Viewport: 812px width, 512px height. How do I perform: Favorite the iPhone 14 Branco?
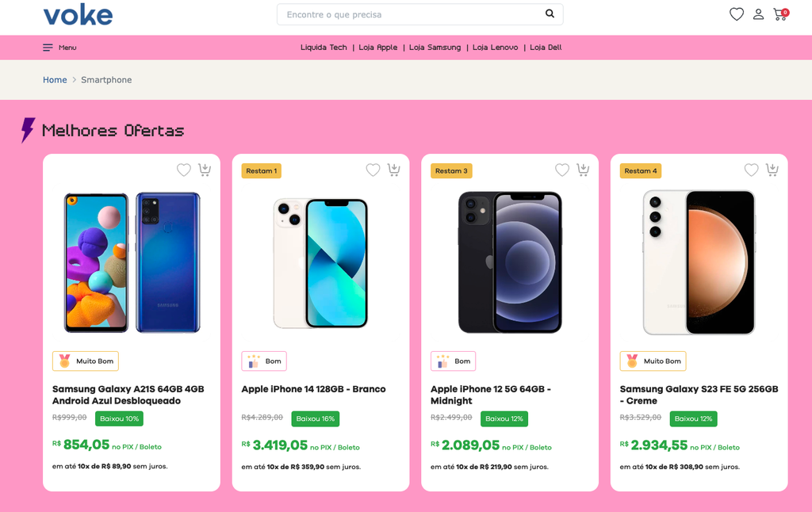click(x=373, y=170)
